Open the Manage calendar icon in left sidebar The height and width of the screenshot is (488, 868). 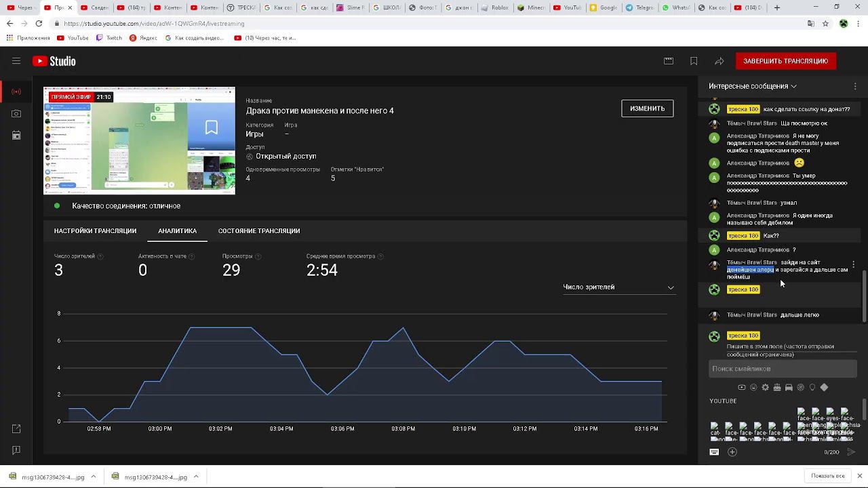(x=16, y=136)
